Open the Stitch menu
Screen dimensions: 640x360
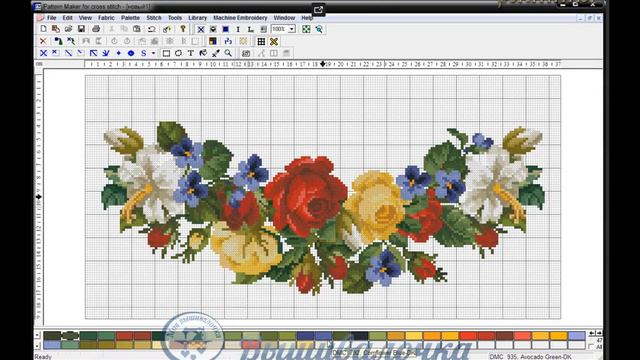(154, 18)
